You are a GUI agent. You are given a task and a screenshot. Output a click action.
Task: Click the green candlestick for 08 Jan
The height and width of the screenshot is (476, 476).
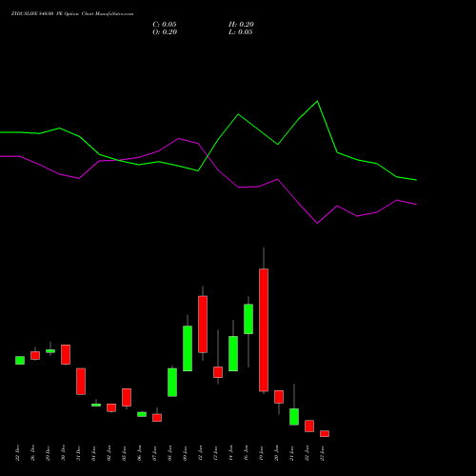point(172,383)
